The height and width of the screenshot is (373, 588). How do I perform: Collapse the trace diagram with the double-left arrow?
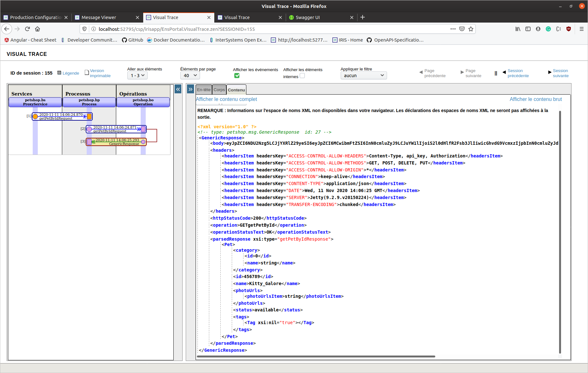point(178,89)
